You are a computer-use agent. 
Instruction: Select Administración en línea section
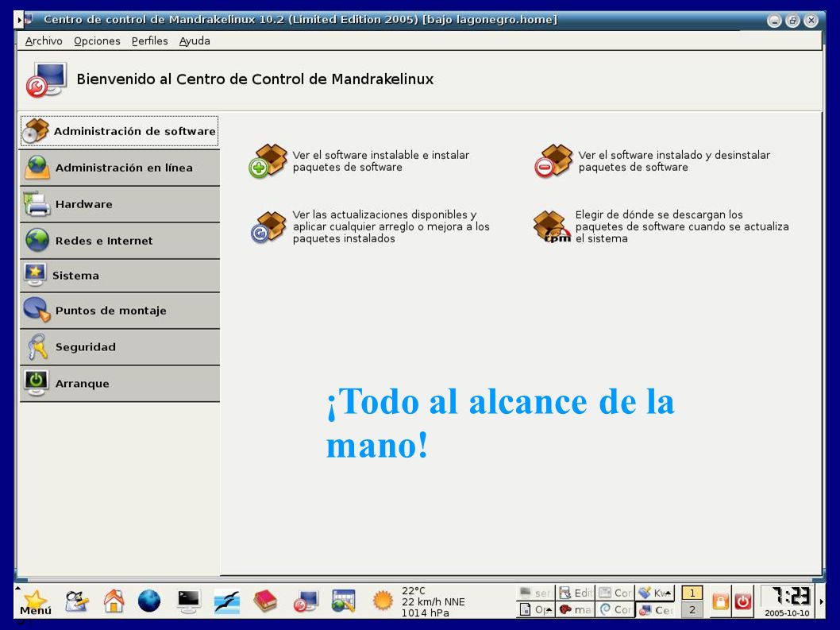119,168
